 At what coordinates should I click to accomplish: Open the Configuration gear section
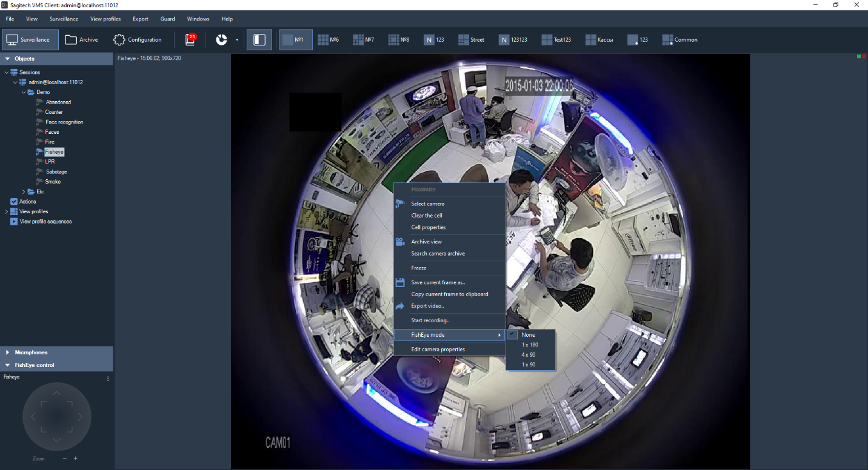click(x=138, y=40)
